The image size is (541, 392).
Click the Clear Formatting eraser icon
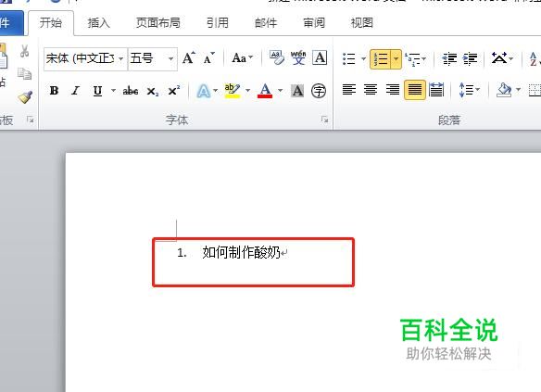pos(277,57)
